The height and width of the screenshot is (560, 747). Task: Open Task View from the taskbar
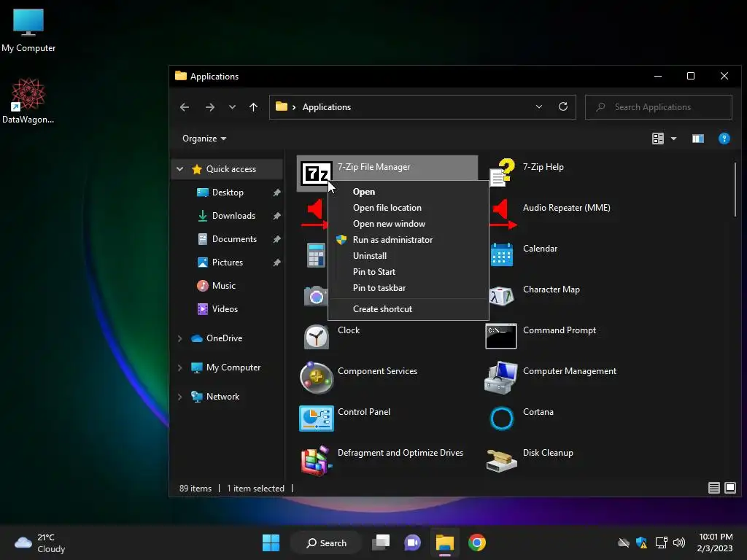pyautogui.click(x=381, y=542)
